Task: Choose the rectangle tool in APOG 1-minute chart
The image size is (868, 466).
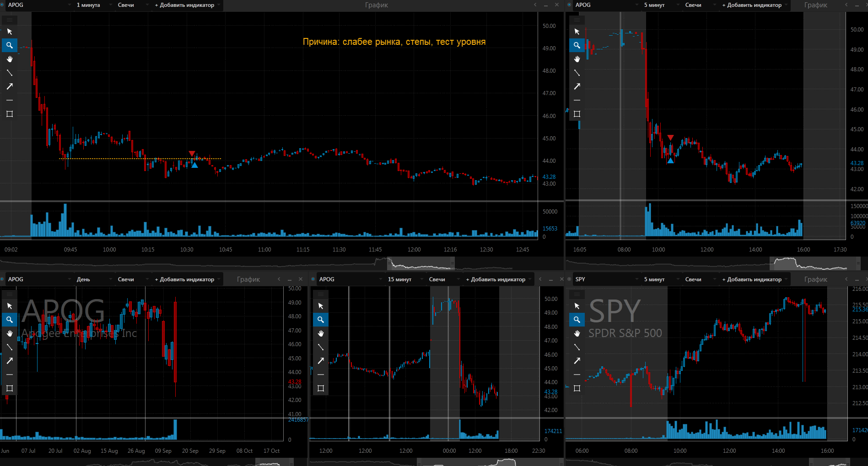Action: click(9, 114)
